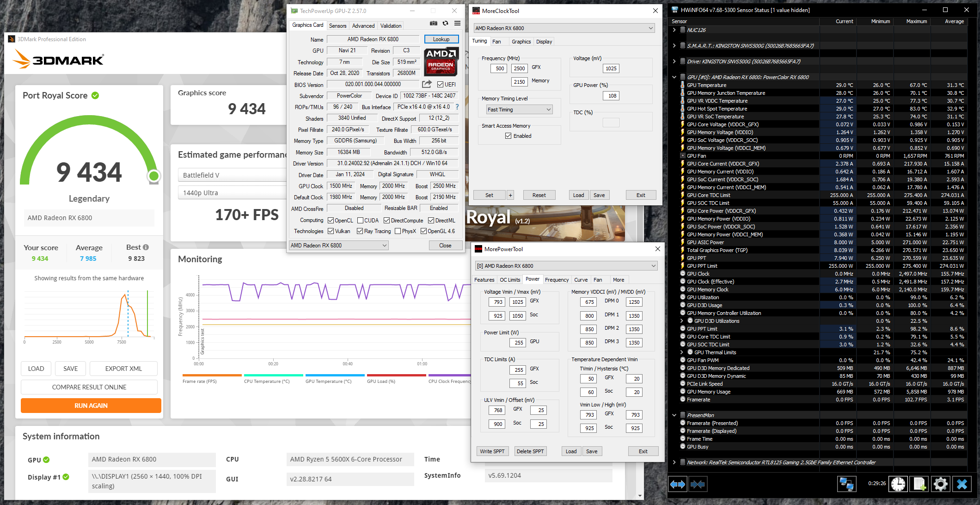Toggle the Smart Access Memory Enabled checkbox

click(x=508, y=136)
